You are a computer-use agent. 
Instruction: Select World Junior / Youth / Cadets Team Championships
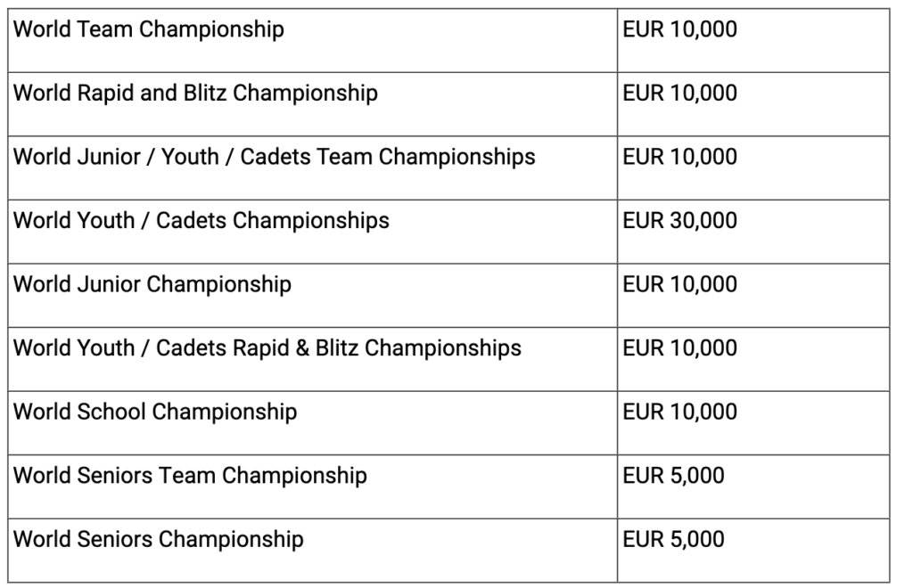coord(312,168)
